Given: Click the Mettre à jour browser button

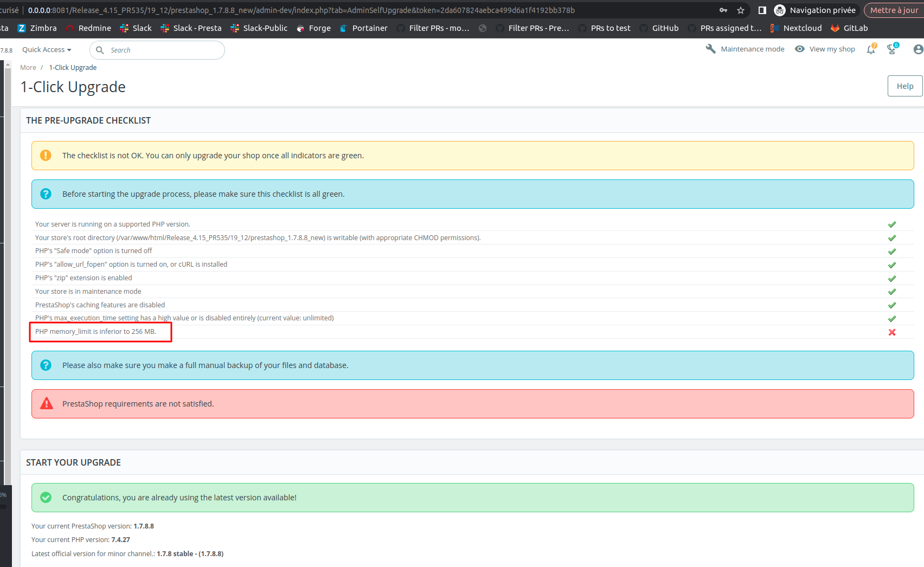Looking at the screenshot, I should point(894,10).
